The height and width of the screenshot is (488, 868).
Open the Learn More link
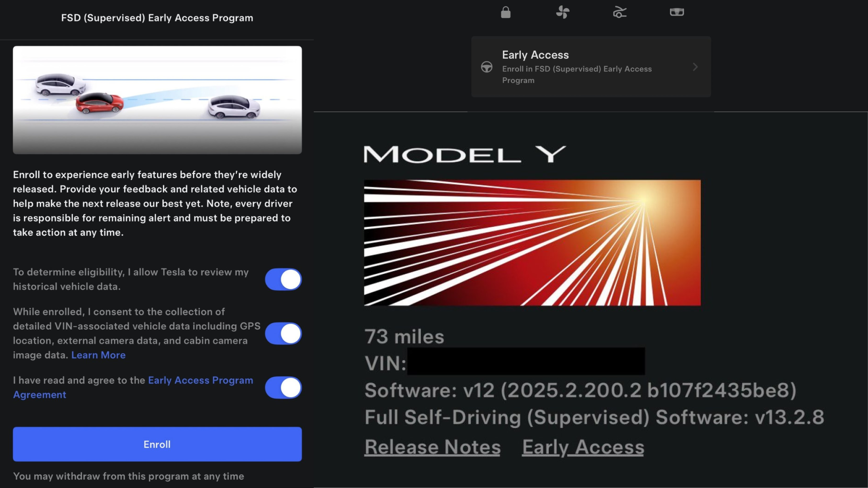pos(98,355)
